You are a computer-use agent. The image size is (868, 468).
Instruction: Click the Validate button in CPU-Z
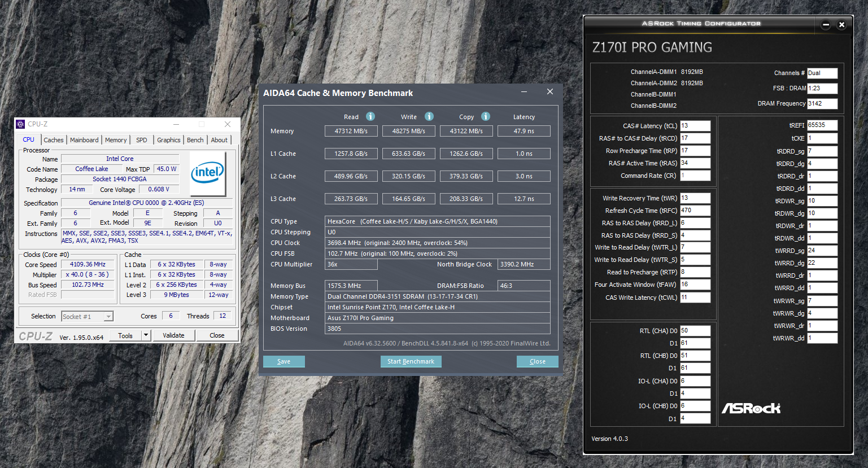click(173, 335)
